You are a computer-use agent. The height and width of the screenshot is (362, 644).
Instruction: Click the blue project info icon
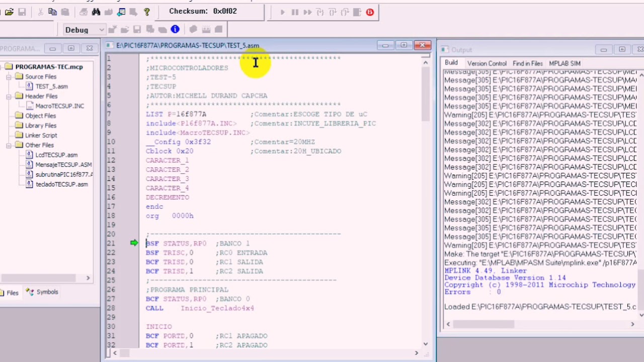(175, 30)
